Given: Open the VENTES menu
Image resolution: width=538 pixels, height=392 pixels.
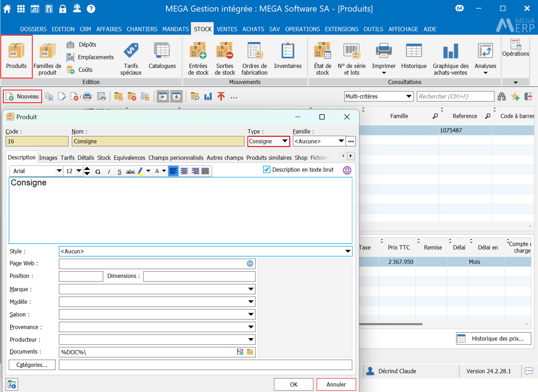Looking at the screenshot, I should tap(227, 29).
